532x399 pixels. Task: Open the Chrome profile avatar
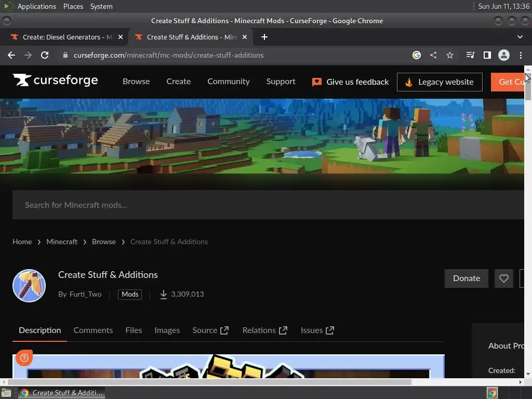tap(504, 55)
